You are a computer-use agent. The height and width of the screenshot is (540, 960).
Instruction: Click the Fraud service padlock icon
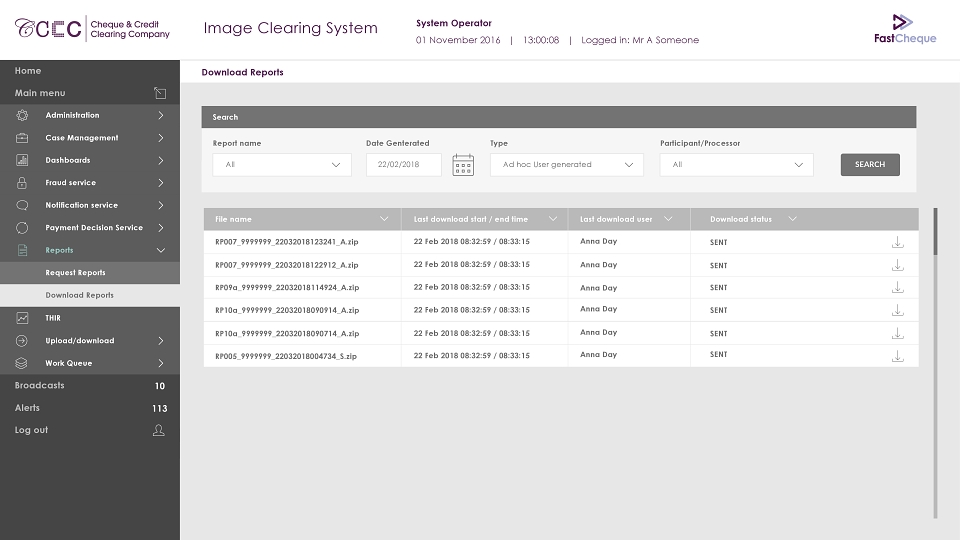22,182
